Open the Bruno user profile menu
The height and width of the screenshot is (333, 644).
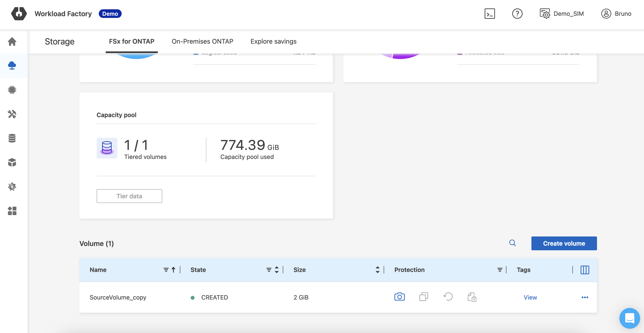click(616, 14)
